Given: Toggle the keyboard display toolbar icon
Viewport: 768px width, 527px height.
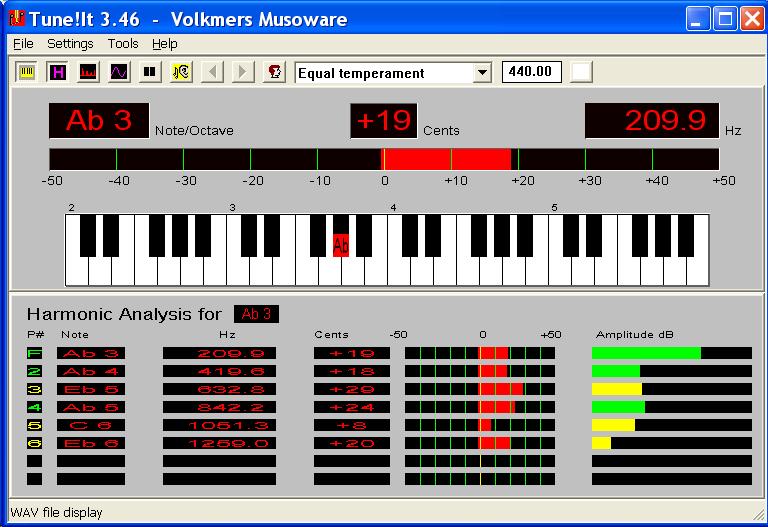Looking at the screenshot, I should (x=26, y=72).
